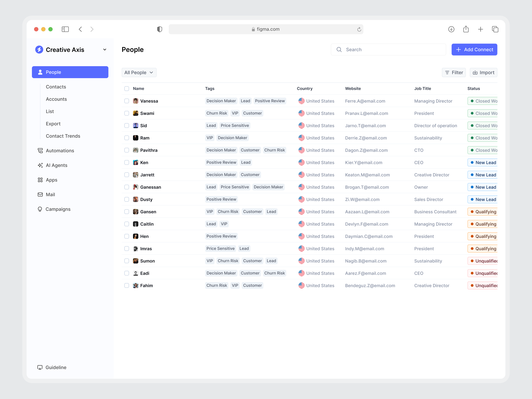Viewport: 532px width, 399px height.
Task: Select the People icon in the sidebar
Action: click(x=40, y=72)
